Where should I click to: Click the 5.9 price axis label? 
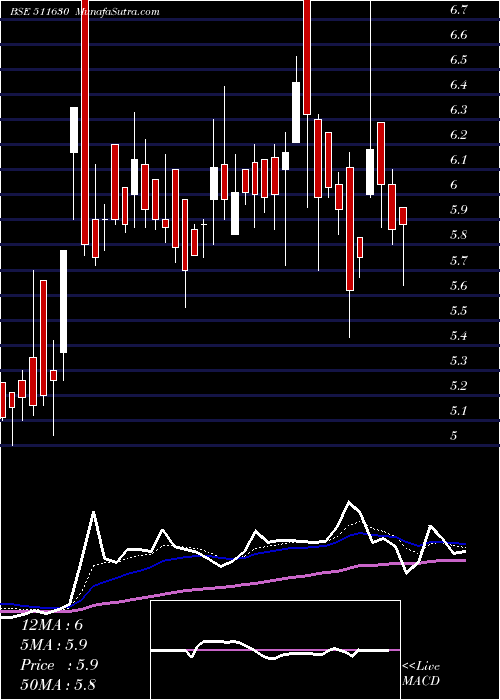[459, 210]
